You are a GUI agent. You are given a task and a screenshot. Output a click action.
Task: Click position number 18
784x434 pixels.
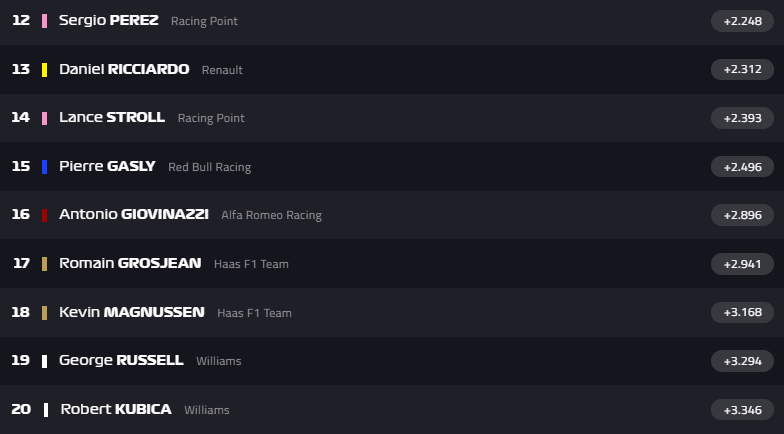[x=20, y=313]
